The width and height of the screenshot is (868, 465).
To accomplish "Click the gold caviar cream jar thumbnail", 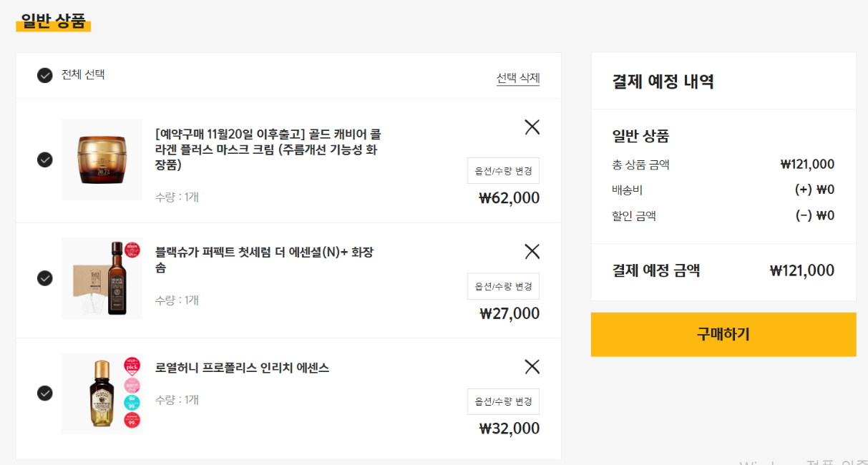I will click(102, 160).
